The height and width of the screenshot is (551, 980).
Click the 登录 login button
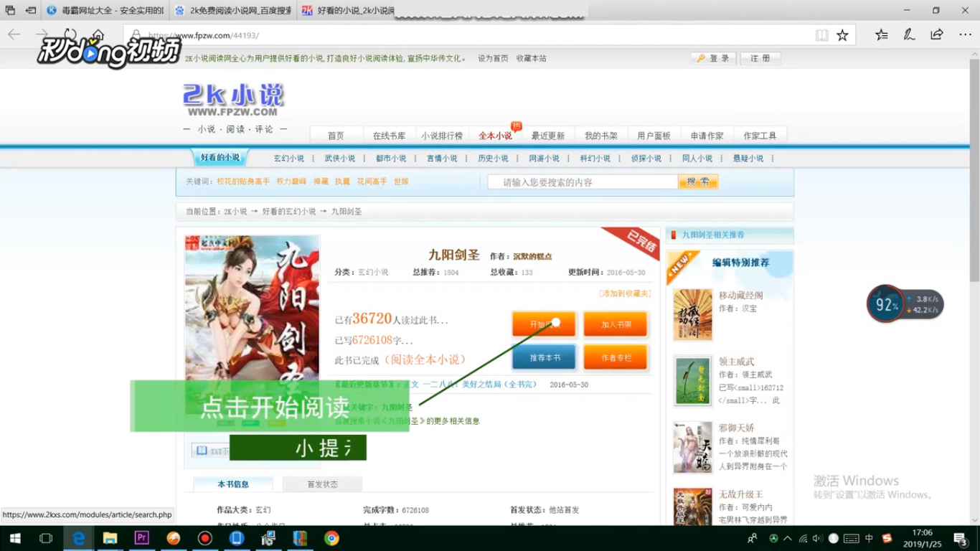coord(713,58)
